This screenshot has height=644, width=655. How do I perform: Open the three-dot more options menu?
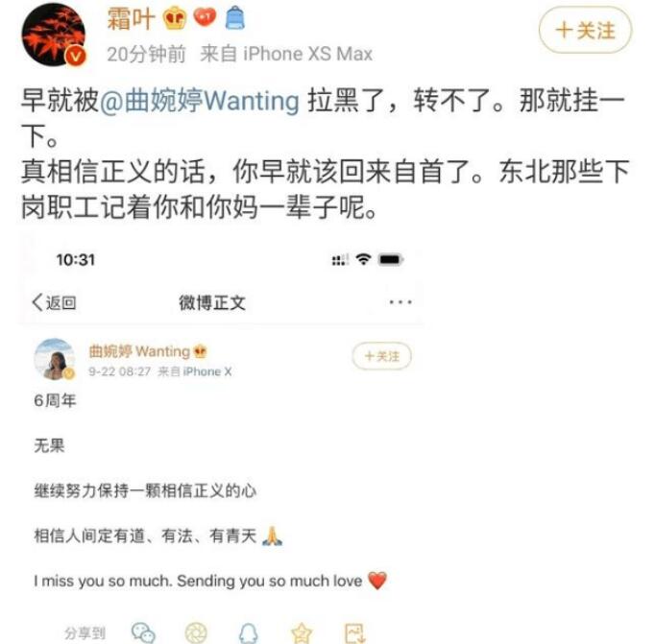(400, 301)
